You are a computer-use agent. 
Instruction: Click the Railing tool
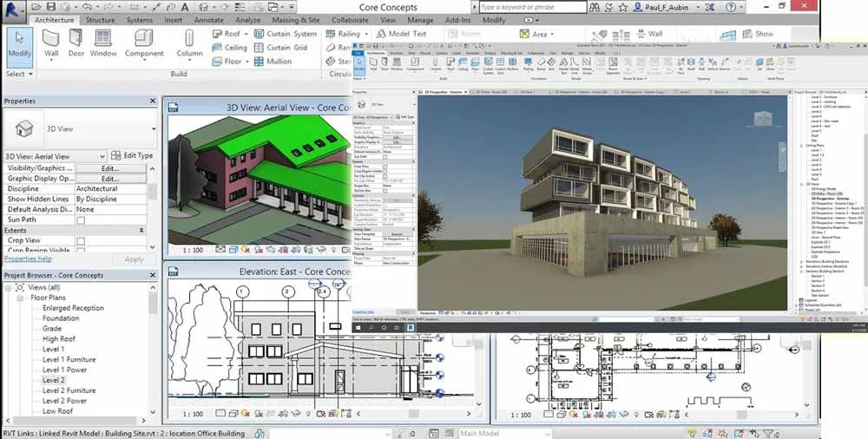343,34
